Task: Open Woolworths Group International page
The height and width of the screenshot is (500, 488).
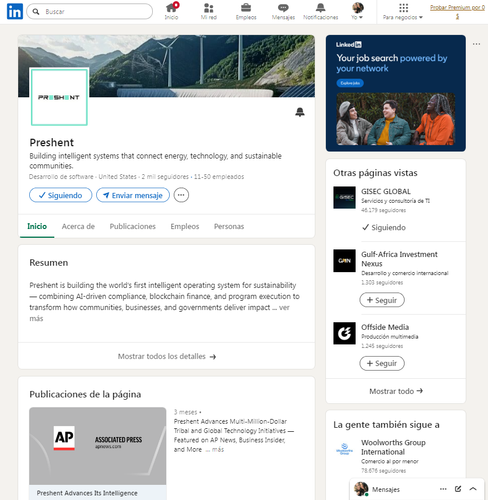Action: click(x=393, y=447)
